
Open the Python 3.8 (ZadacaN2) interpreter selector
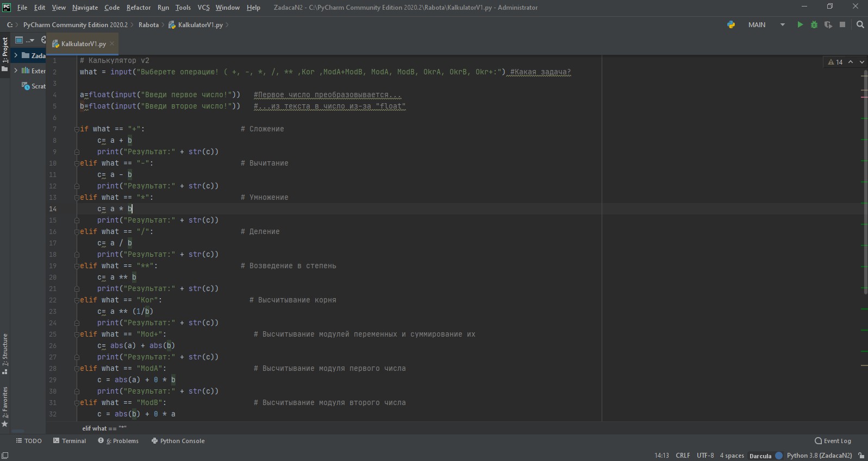pyautogui.click(x=819, y=456)
